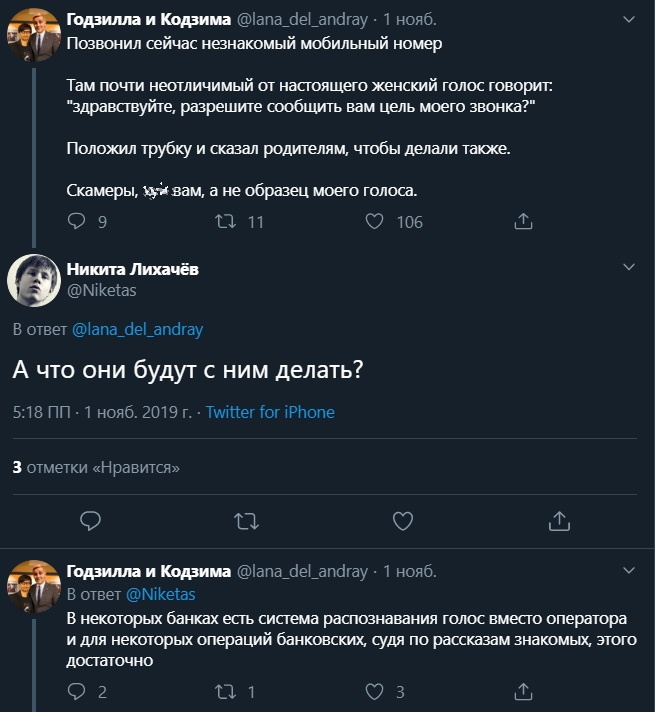Reply to the first tweet by Годзилла и Кодзима

point(77,222)
